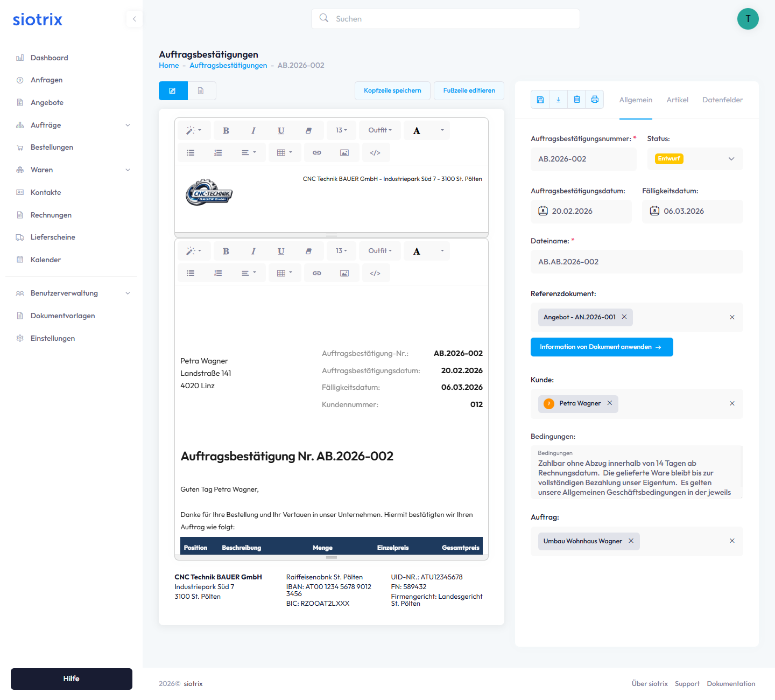
Task: Insert a link in the header editor
Action: [317, 153]
